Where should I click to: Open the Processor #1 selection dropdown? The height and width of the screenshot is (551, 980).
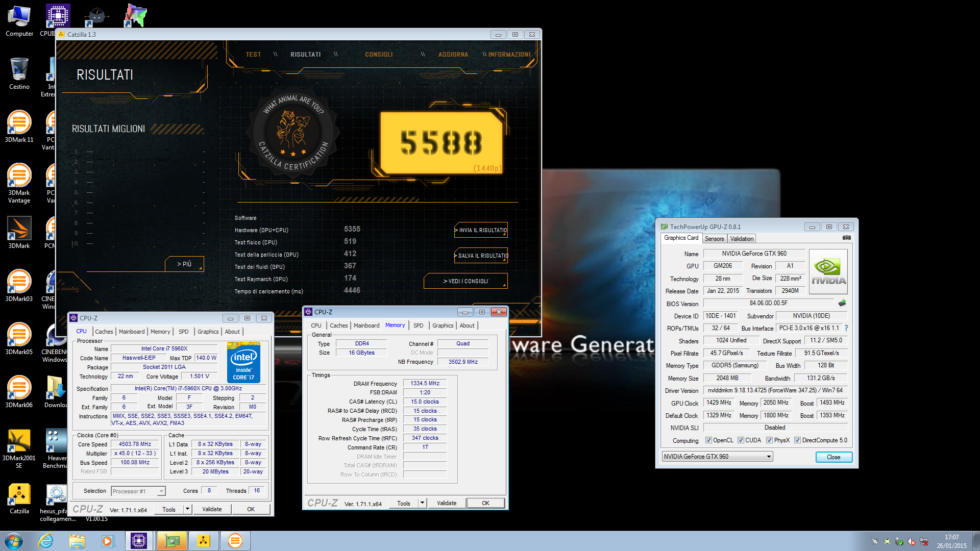point(138,491)
